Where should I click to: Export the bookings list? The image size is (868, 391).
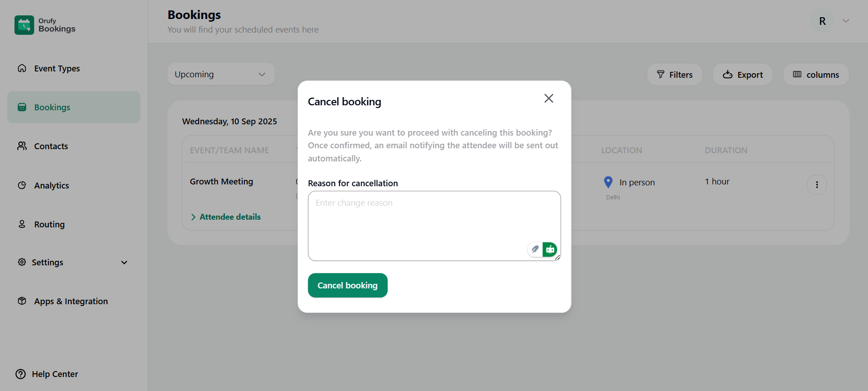pyautogui.click(x=742, y=75)
